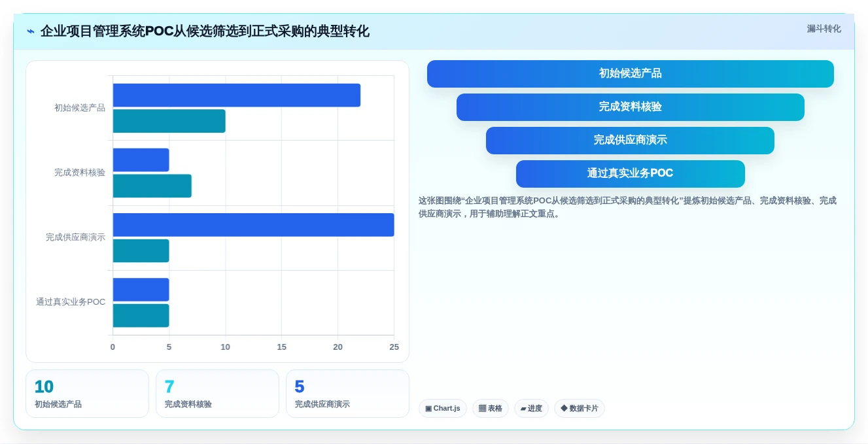
Task: Select the 完成供应商演示 funnel stage
Action: coord(630,141)
